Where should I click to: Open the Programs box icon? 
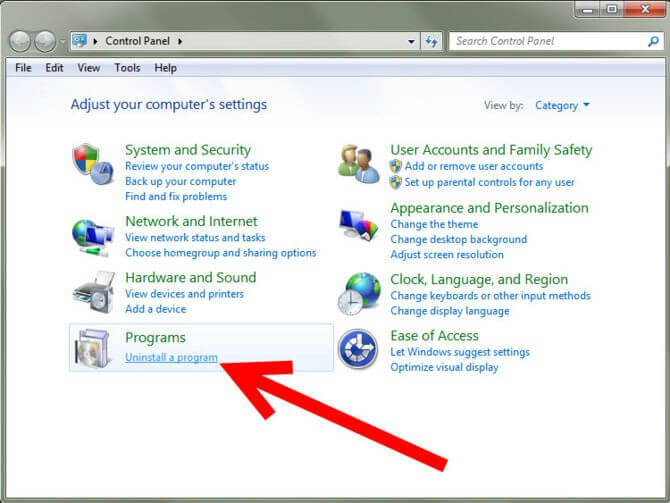click(x=92, y=348)
